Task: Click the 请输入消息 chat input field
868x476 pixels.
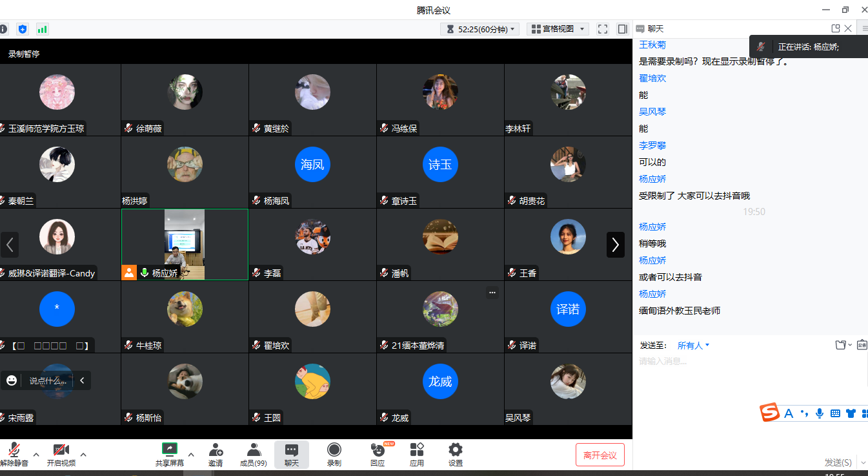Action: (x=749, y=378)
